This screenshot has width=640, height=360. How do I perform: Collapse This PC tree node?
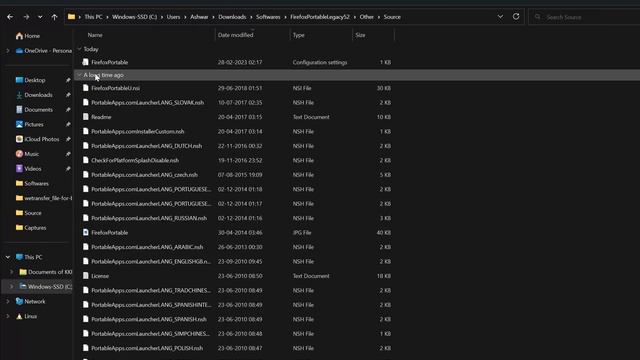click(x=8, y=257)
